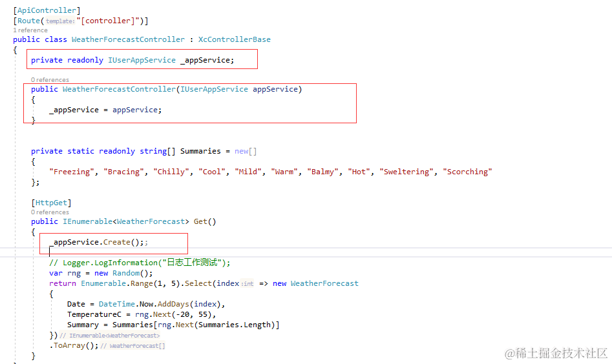The height and width of the screenshot is (364, 612).
Task: Click the 55 argument in rng.Next
Action: pyautogui.click(x=202, y=314)
